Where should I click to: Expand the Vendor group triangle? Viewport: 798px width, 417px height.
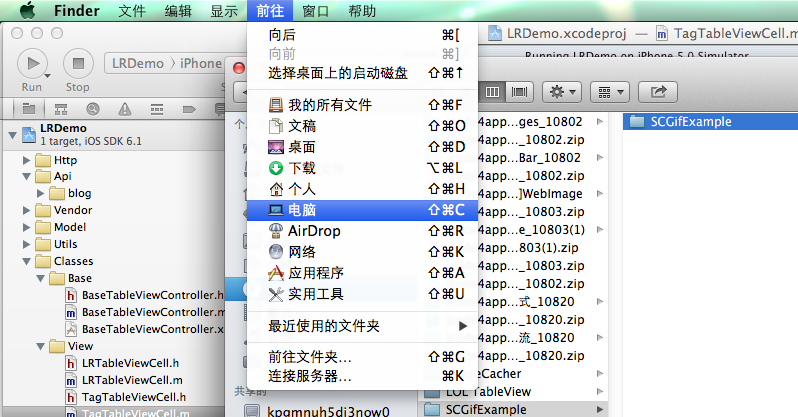(26, 210)
